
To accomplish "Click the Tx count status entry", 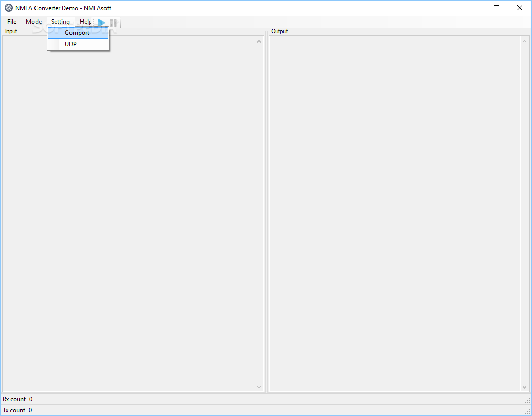I will (x=17, y=410).
